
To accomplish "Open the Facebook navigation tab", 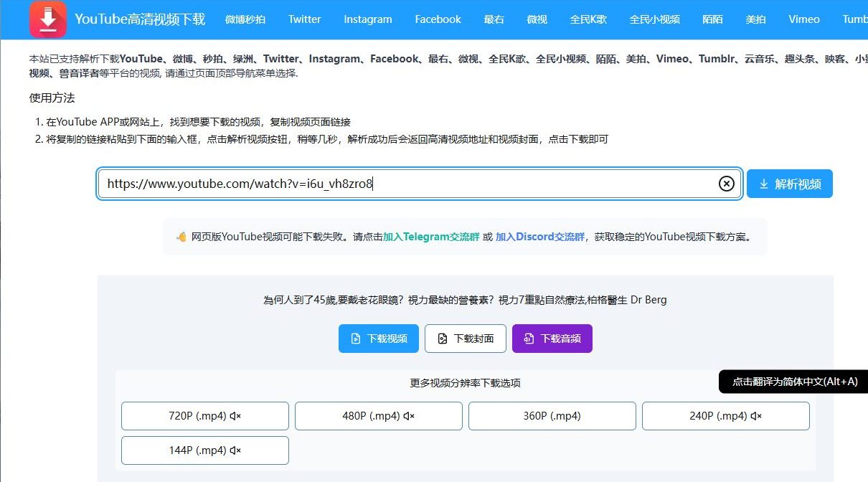I will (438, 19).
